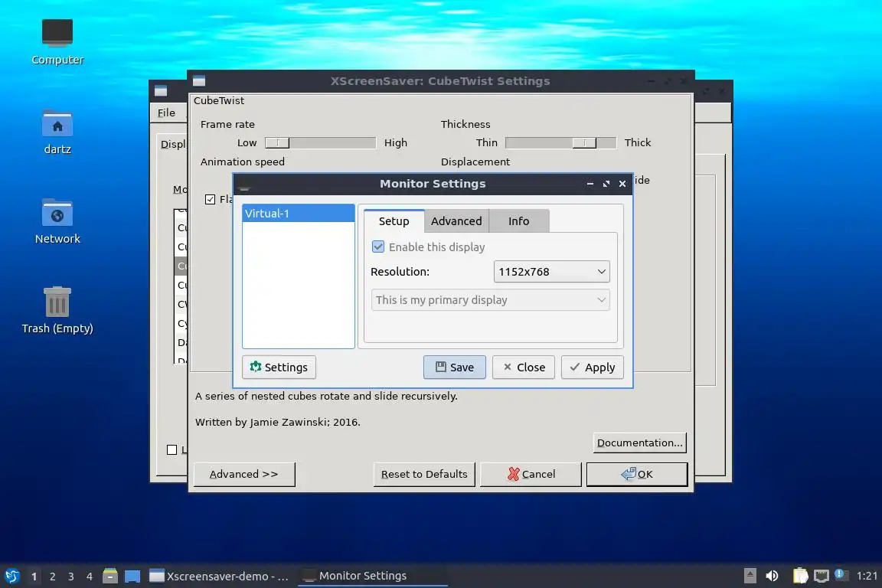This screenshot has height=588, width=882.
Task: Click the Close button in Monitor Settings
Action: (x=524, y=367)
